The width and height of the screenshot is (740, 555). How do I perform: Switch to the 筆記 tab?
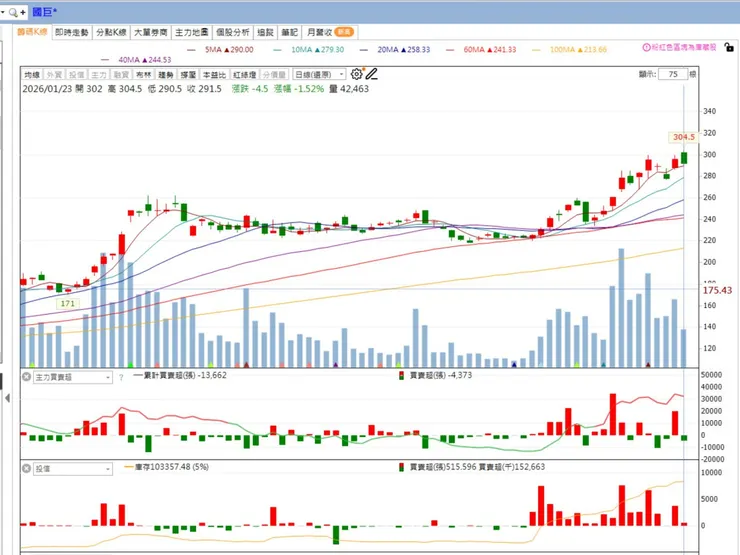(x=289, y=32)
